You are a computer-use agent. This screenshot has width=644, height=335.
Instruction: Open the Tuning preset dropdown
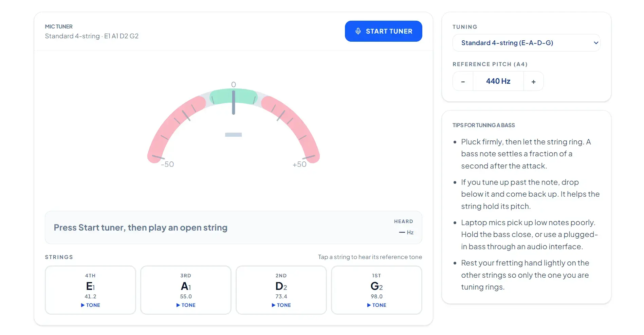point(526,43)
